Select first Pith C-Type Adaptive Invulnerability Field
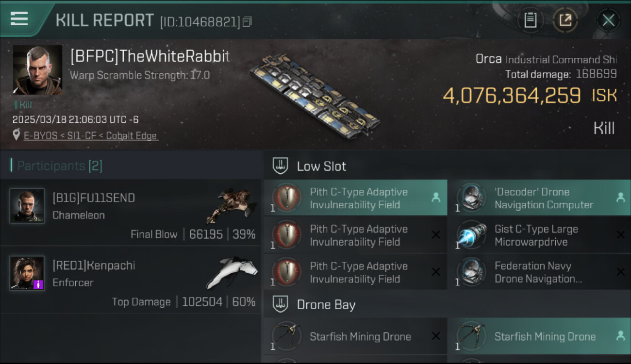Screen dimensions: 631x364 coord(355,198)
